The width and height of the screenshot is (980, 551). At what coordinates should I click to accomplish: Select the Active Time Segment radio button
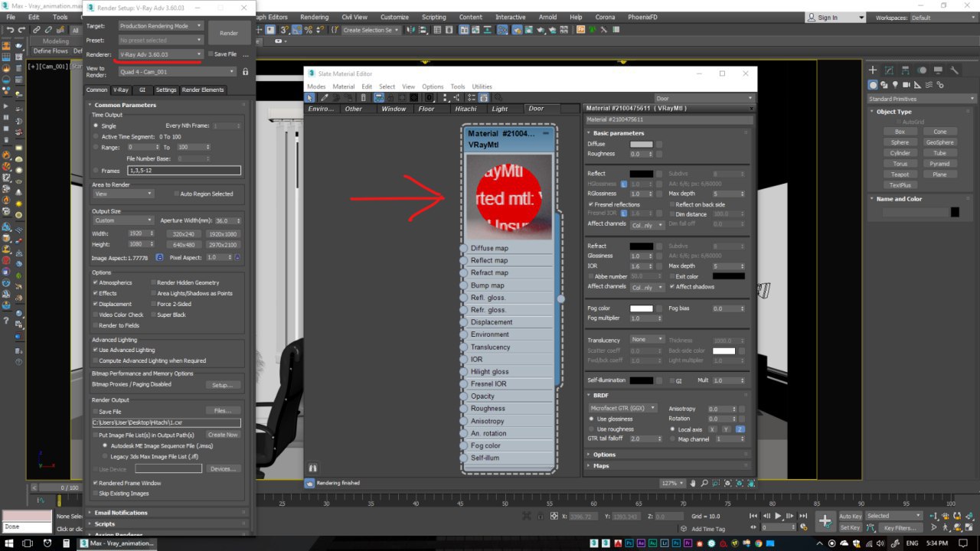click(96, 136)
